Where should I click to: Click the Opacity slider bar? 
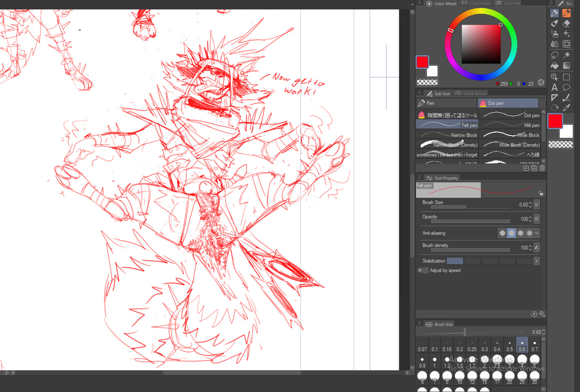[470, 222]
